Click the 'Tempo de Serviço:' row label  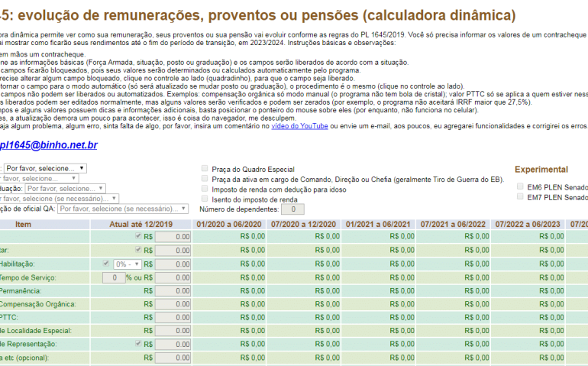coord(27,278)
